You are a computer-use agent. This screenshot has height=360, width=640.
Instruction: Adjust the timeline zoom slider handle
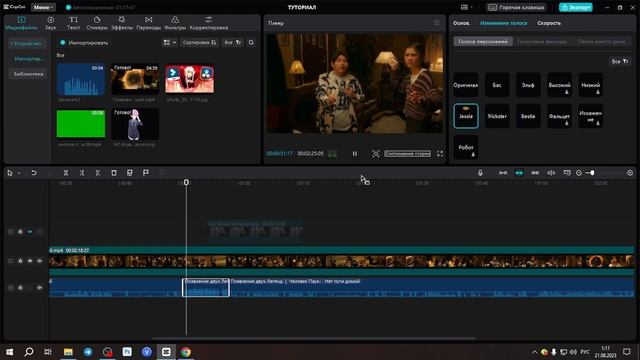[x=592, y=173]
